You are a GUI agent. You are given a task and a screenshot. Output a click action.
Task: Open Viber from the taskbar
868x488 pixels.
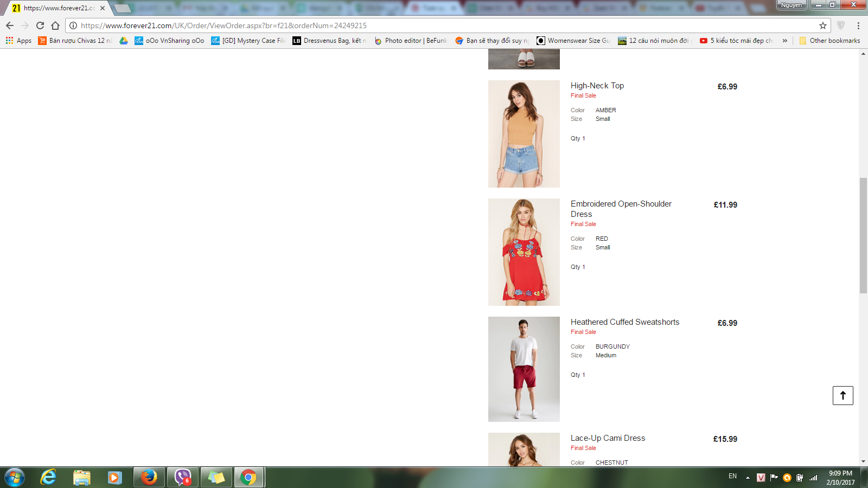point(183,477)
